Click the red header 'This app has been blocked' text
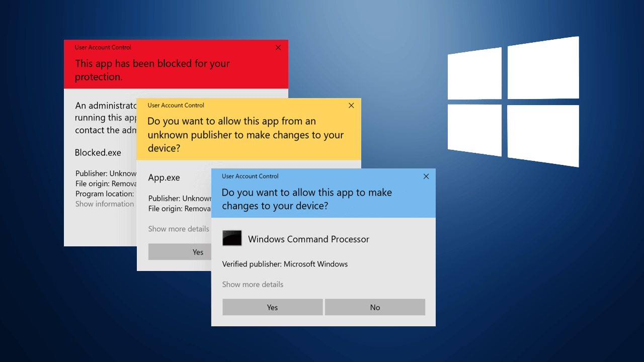This screenshot has width=644, height=362. click(152, 70)
